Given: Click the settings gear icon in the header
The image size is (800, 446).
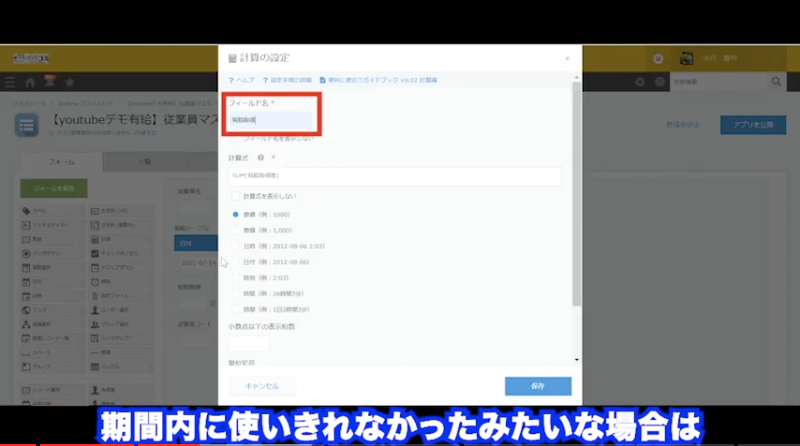Looking at the screenshot, I should [640, 81].
